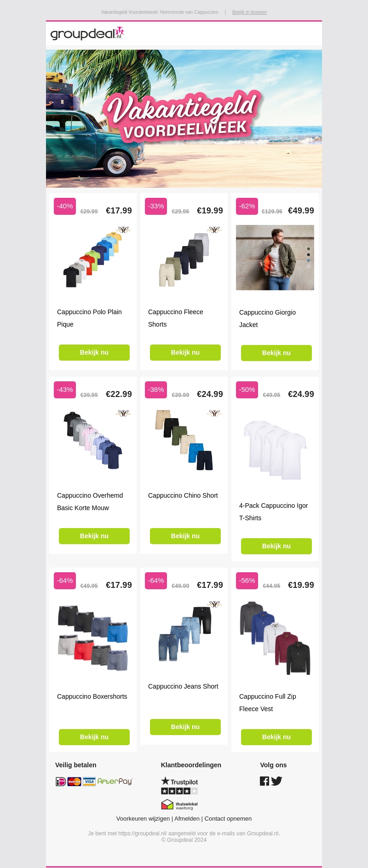
Task: Click the Mastercard payment icon
Action: (74, 782)
